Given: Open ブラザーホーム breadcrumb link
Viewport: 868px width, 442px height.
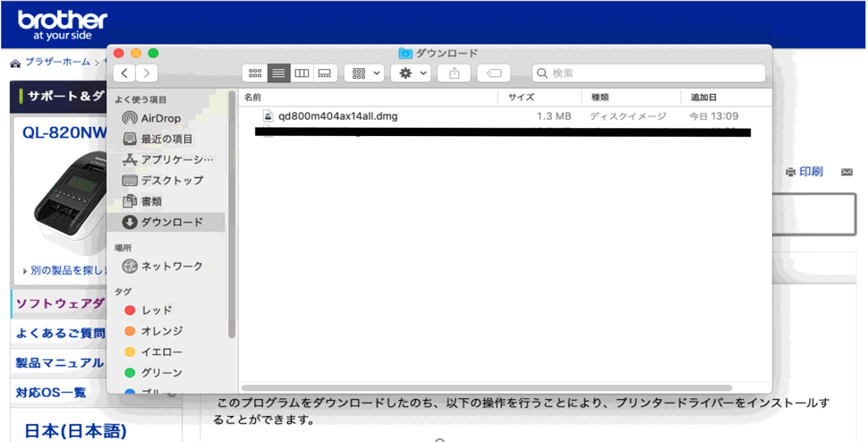Looking at the screenshot, I should point(57,62).
